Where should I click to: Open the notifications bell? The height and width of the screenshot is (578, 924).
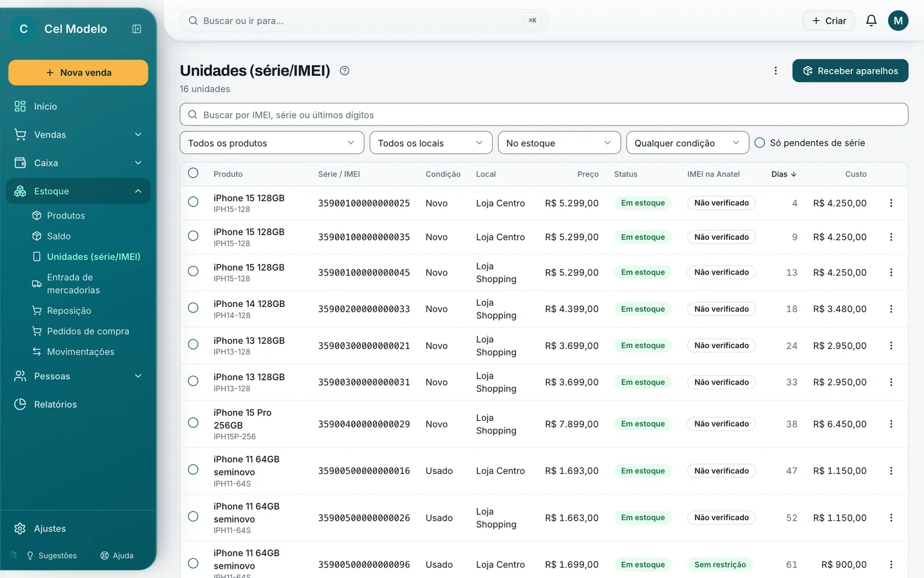coord(871,21)
